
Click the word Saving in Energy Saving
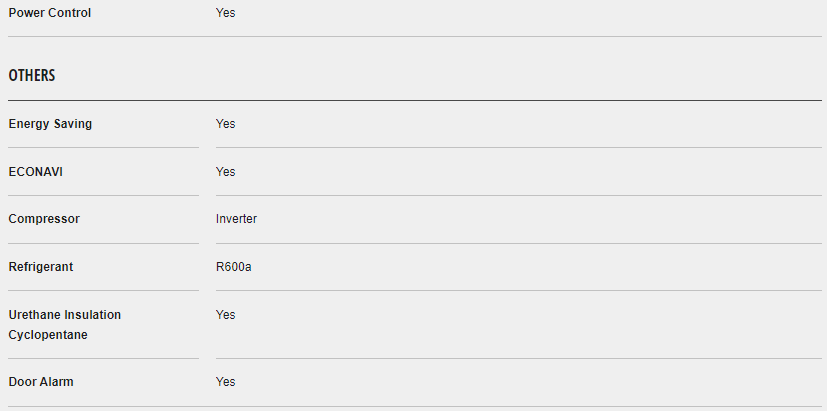73,124
